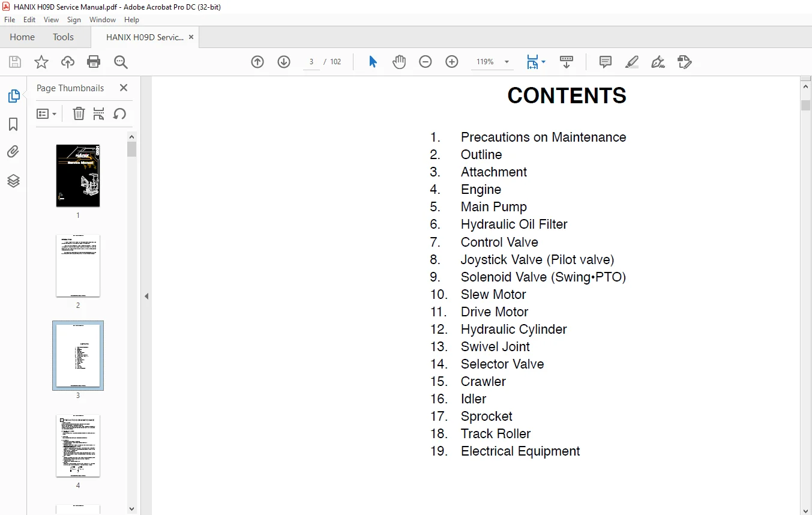Open the stamp tool icon
812x515 pixels.
[x=684, y=62]
